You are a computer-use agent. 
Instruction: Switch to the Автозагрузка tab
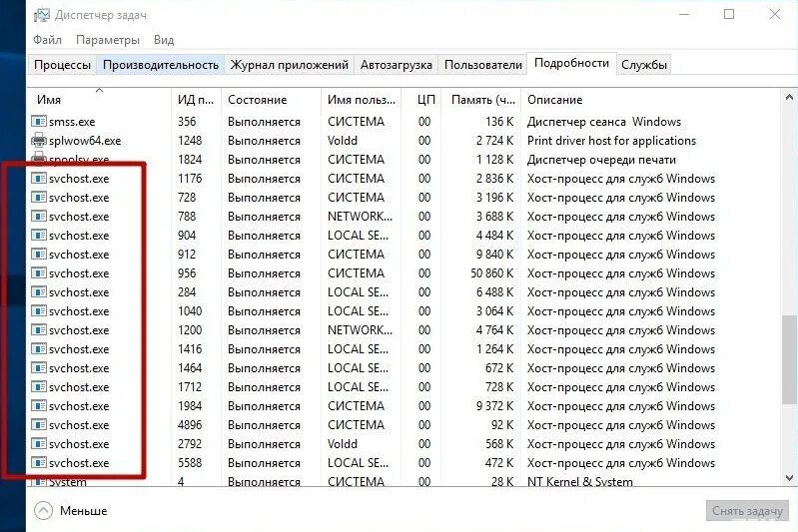tap(396, 65)
